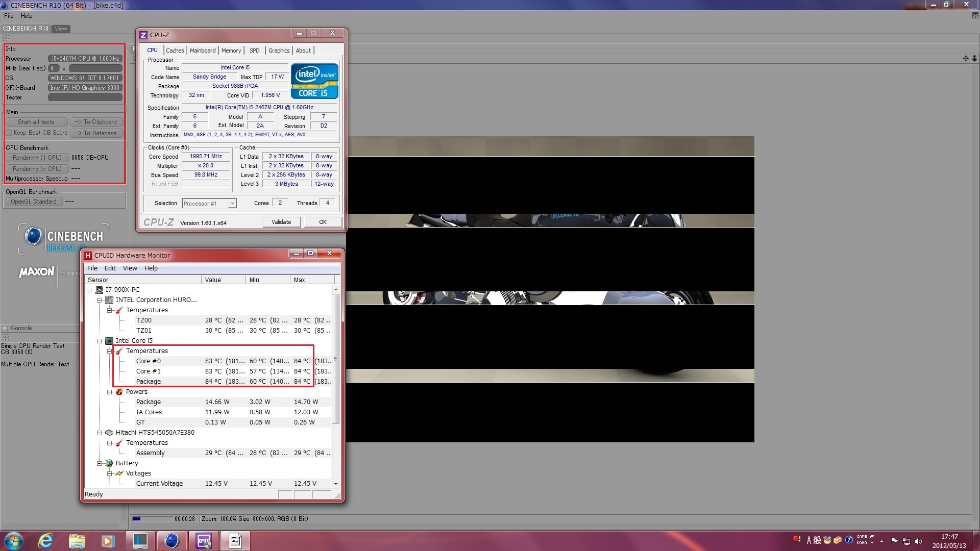Launch Internet Explorer from the taskbar

[x=45, y=541]
